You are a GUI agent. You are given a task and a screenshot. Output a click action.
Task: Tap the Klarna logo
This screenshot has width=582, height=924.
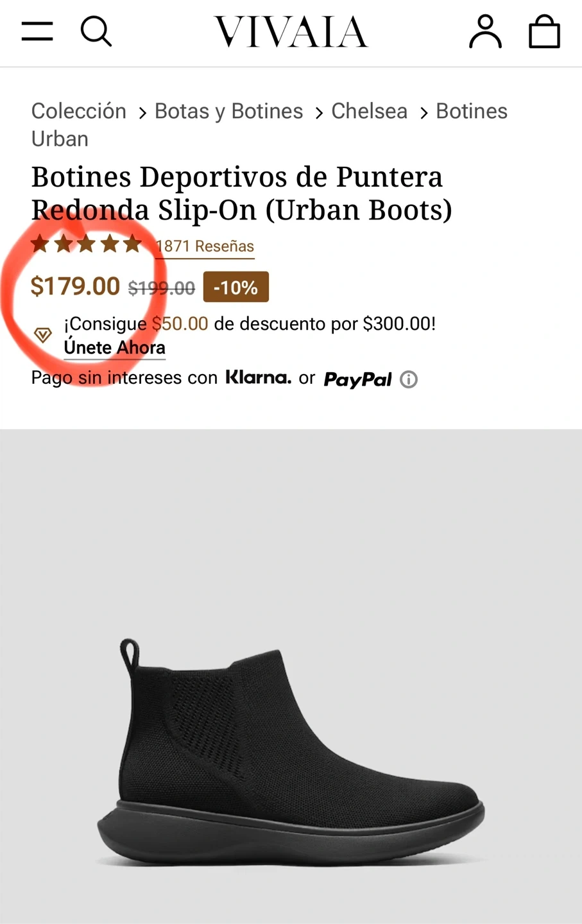point(258,377)
